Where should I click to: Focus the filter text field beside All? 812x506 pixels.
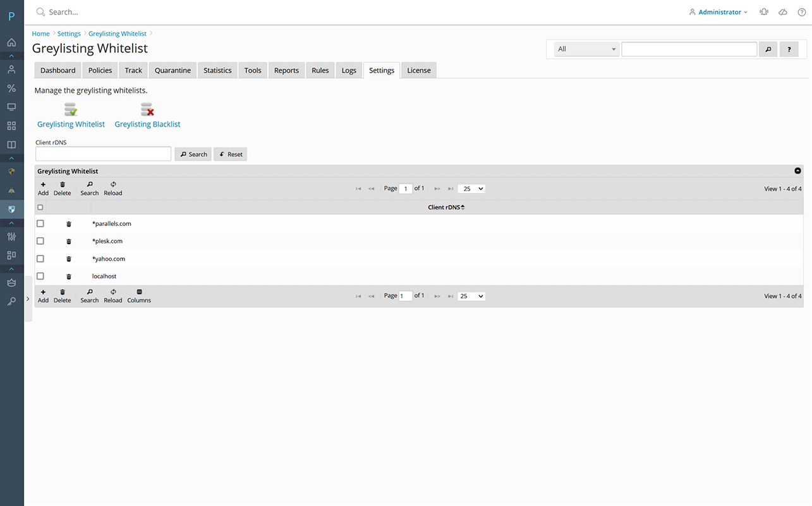[x=689, y=49]
